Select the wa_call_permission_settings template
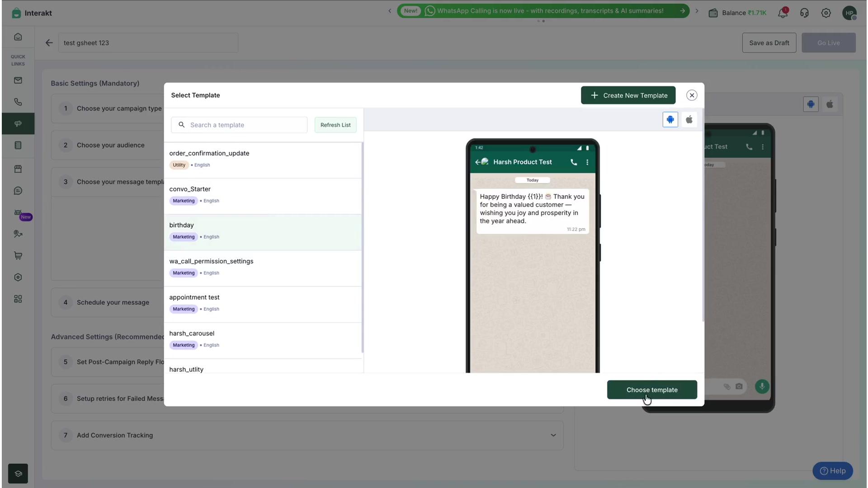 (263, 268)
